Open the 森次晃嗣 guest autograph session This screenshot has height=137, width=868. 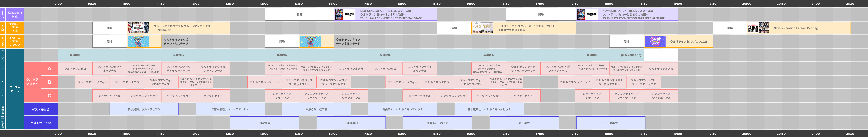[265, 123]
